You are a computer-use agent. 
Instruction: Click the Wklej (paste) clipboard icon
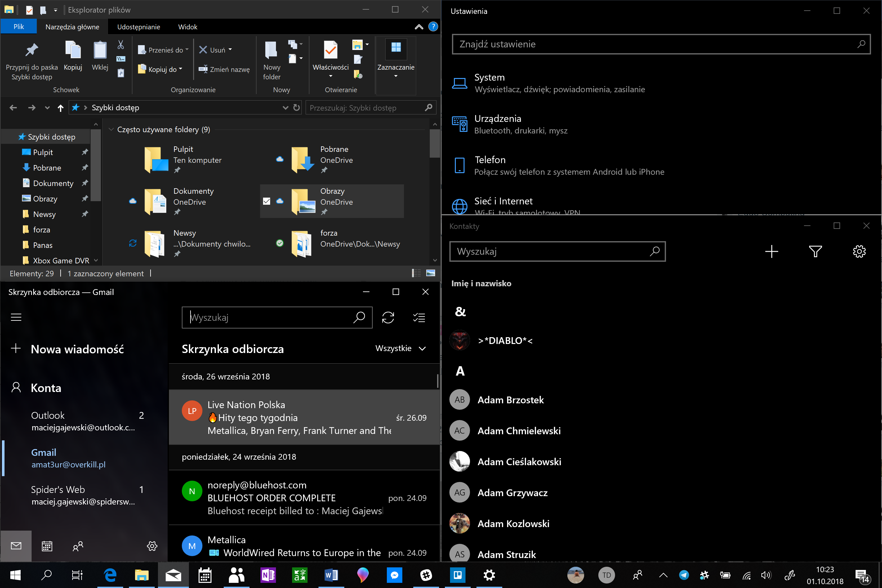click(100, 50)
